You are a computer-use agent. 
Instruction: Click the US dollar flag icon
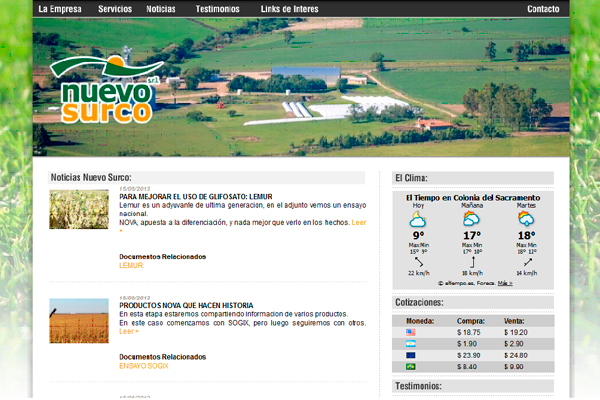click(x=411, y=332)
